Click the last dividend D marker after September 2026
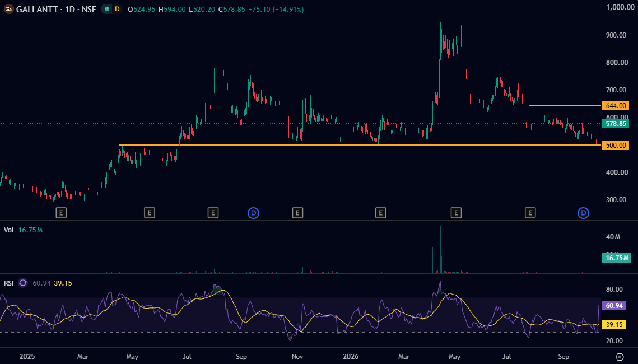This screenshot has width=638, height=364. tap(584, 213)
